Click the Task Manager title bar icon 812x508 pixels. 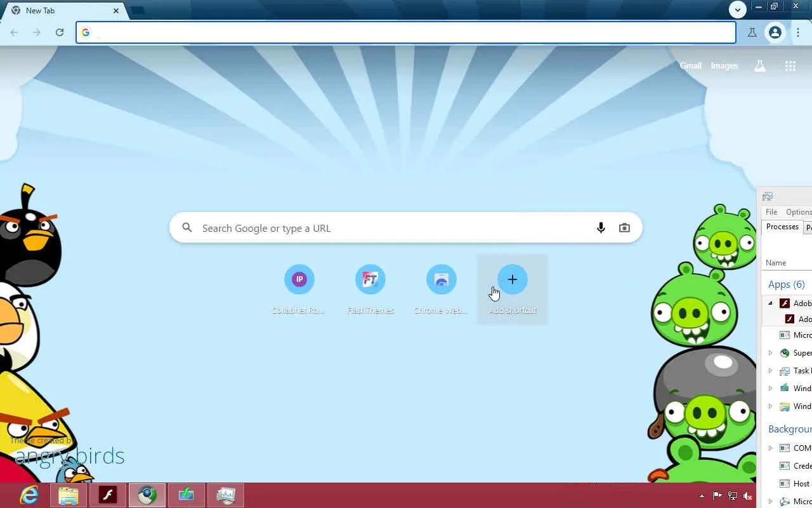(x=768, y=196)
